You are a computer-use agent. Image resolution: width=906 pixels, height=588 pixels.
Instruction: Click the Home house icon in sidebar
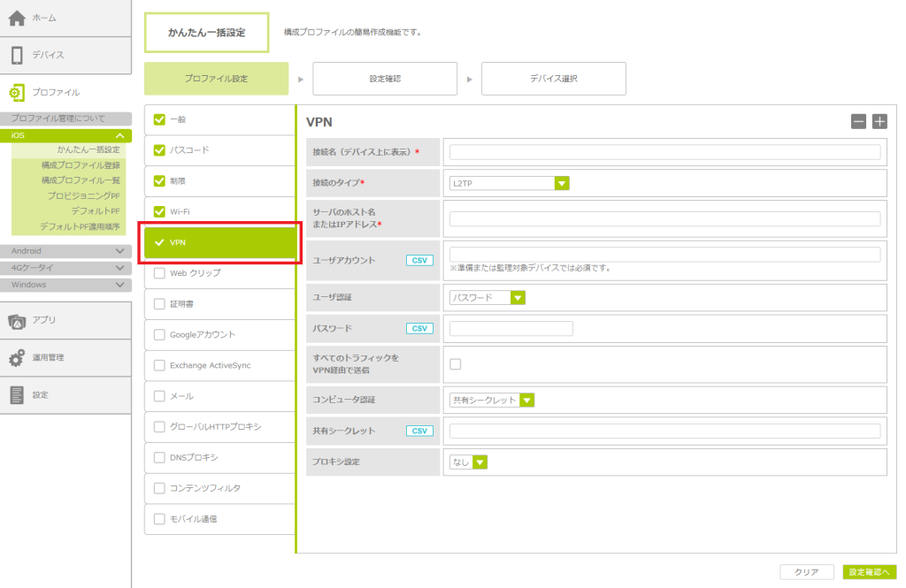click(17, 18)
